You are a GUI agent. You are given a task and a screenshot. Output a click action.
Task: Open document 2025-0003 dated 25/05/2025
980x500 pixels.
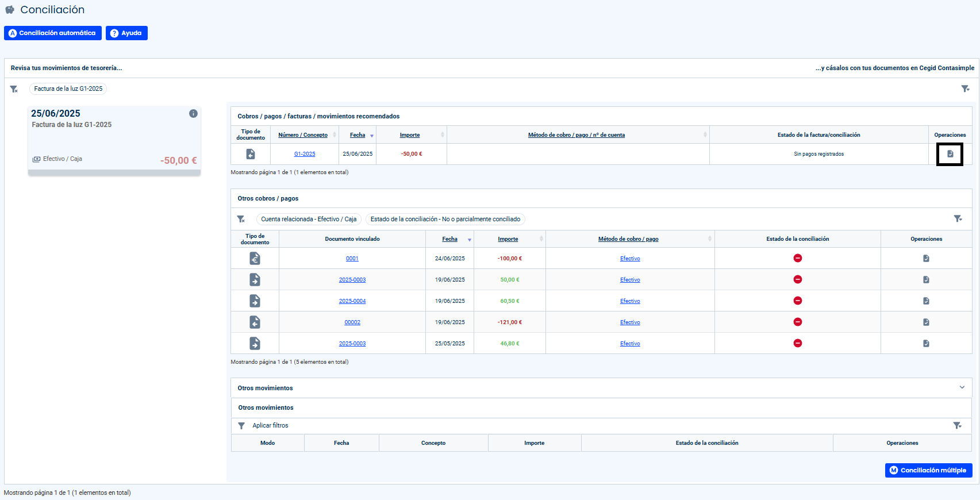pyautogui.click(x=352, y=344)
